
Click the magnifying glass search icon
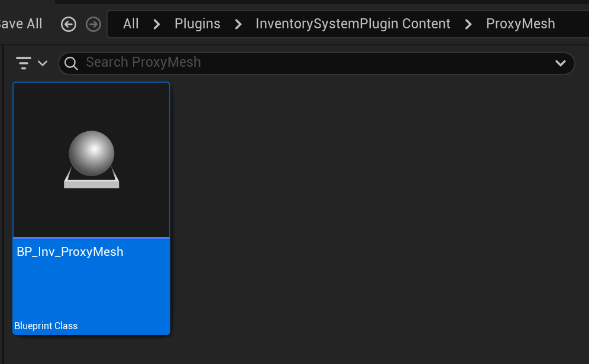point(71,63)
